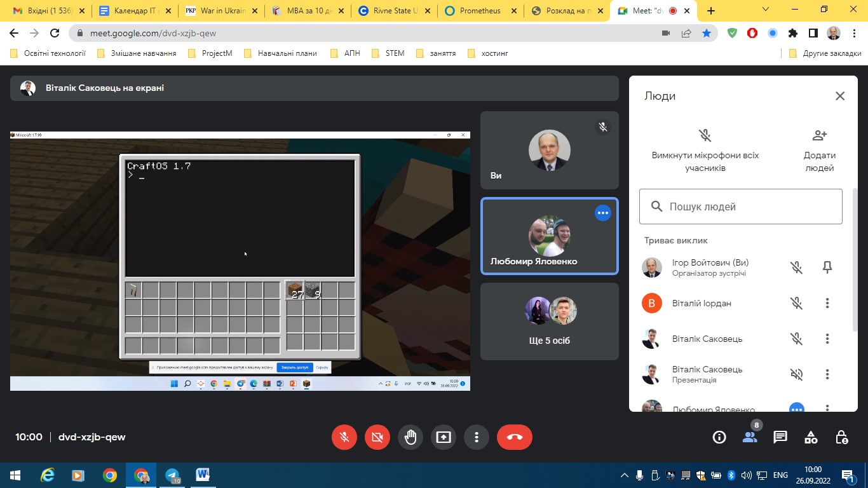This screenshot has width=868, height=488.
Task: Leave the call with the red hang-up button
Action: pos(515,437)
